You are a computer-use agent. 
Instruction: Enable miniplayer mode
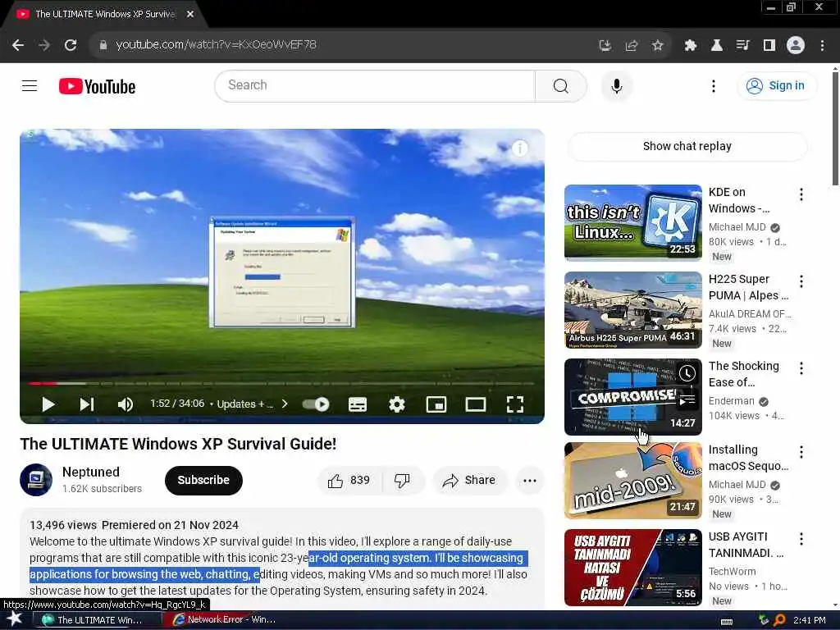(x=436, y=404)
